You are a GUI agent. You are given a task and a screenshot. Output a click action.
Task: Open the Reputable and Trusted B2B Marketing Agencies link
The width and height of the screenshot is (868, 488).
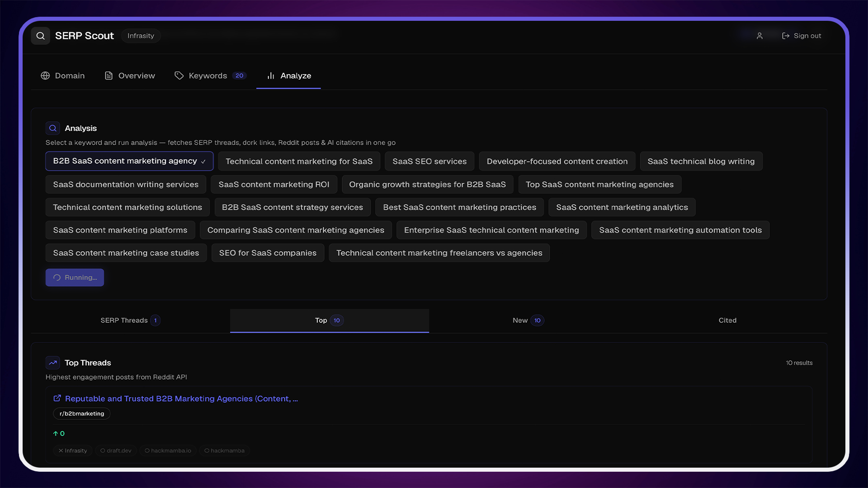pyautogui.click(x=181, y=399)
